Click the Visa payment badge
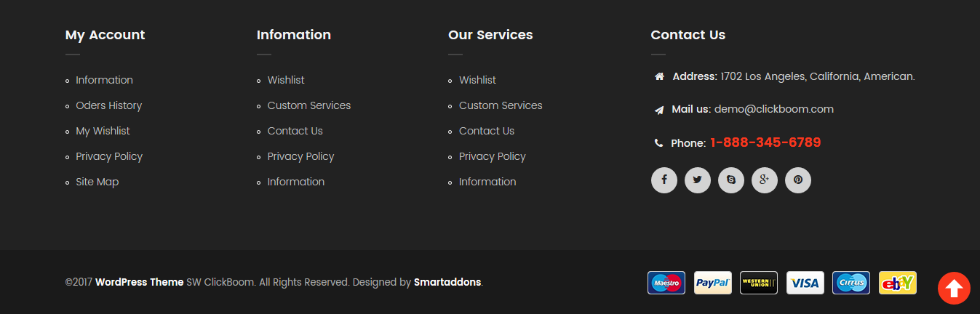This screenshot has height=314, width=980. coord(805,283)
